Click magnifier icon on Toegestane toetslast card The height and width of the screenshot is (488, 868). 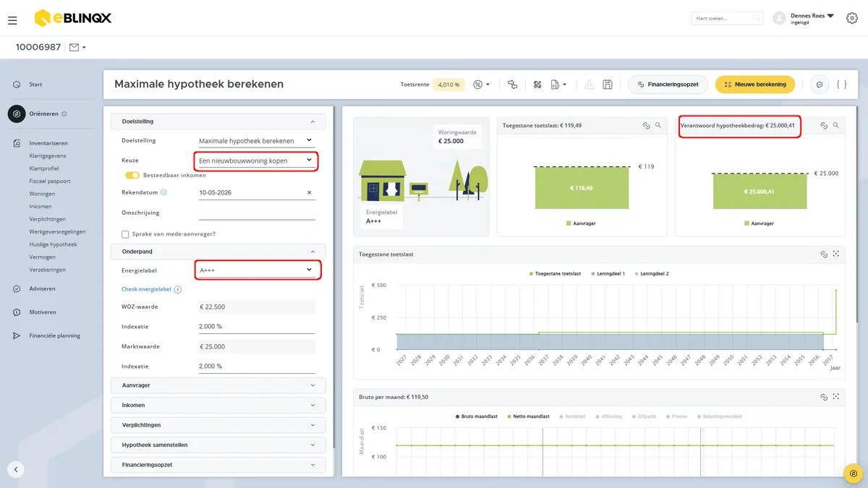click(658, 126)
